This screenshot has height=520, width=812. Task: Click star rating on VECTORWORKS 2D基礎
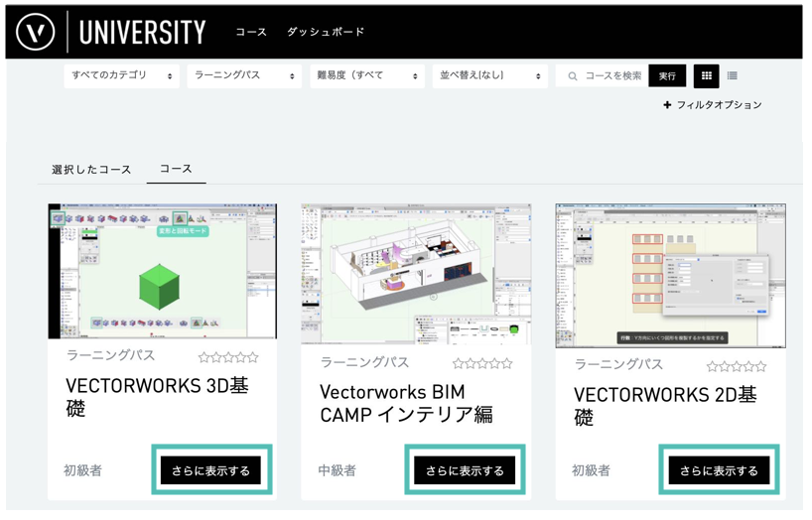(x=737, y=366)
